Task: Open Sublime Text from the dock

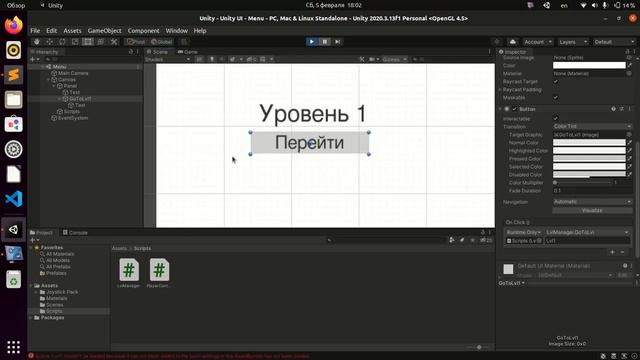Action: tap(13, 75)
